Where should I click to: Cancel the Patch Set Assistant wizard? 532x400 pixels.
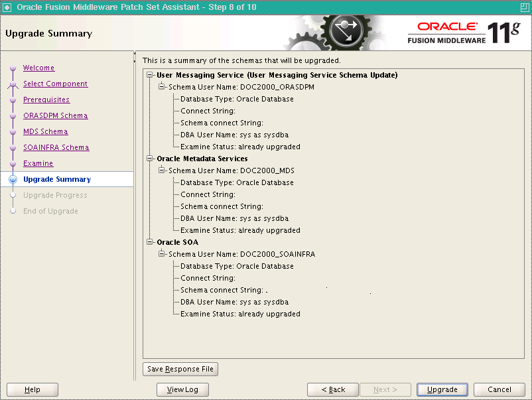point(499,389)
